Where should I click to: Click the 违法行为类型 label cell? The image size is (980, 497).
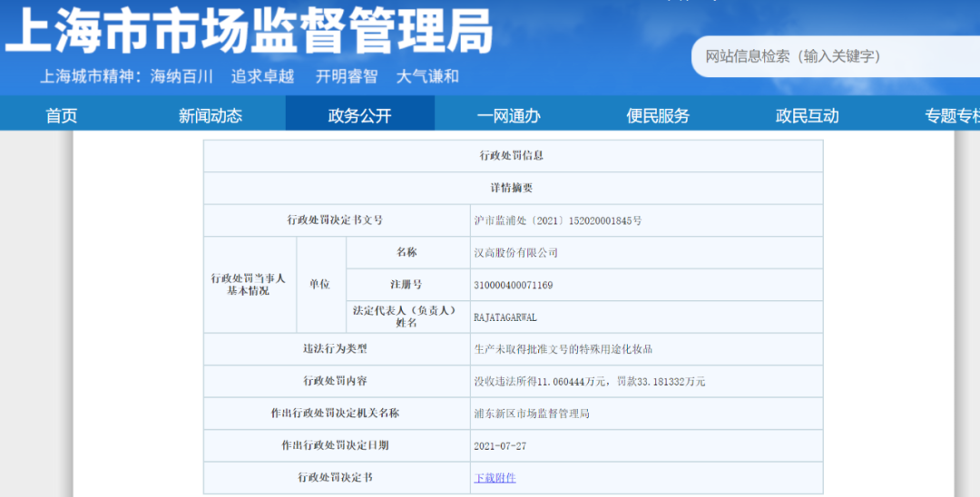tap(335, 348)
